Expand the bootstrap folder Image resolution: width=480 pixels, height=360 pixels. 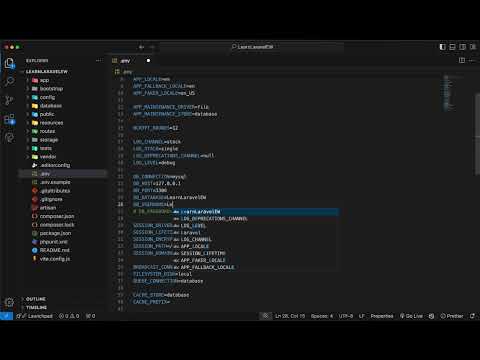(x=51, y=89)
